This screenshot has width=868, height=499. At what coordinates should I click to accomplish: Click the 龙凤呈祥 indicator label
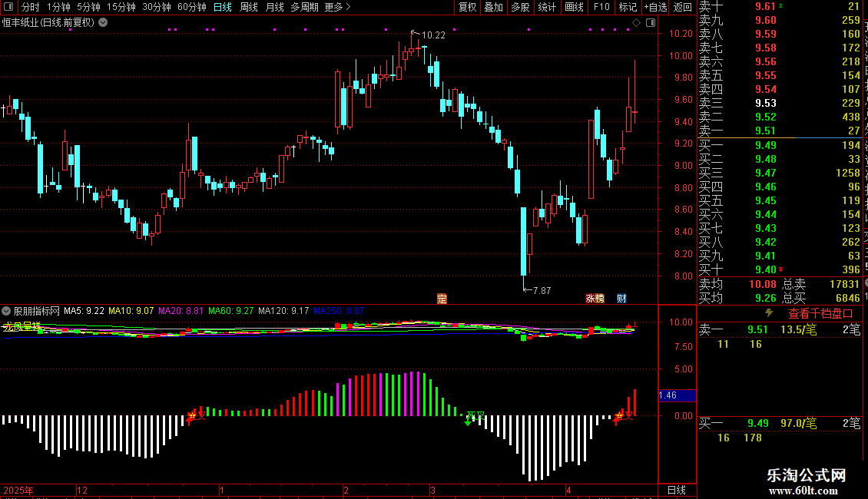22,326
